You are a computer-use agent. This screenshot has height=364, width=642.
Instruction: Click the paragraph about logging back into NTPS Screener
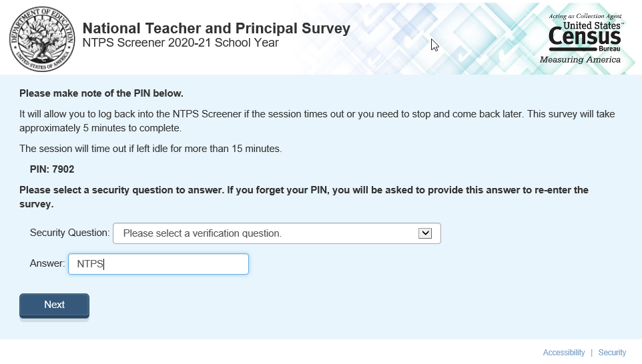point(317,121)
